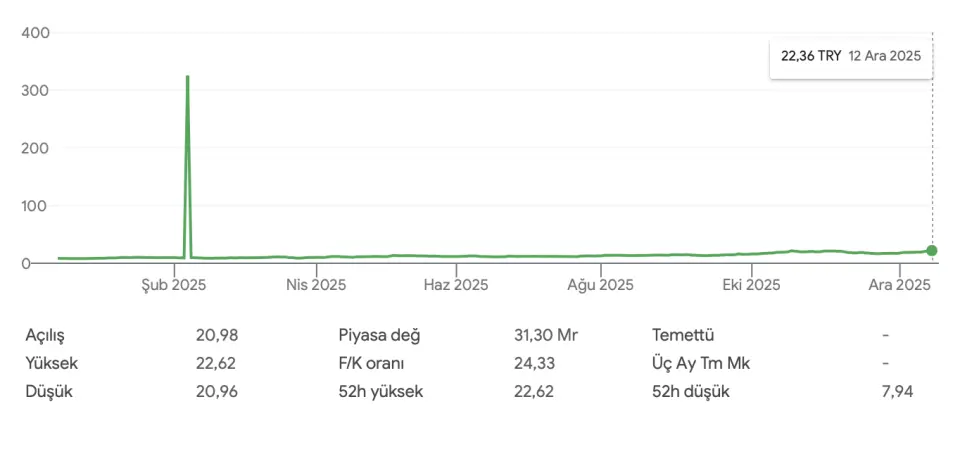The height and width of the screenshot is (466, 960).
Task: Select the Eki 2025 x-axis label
Action: pos(751,285)
